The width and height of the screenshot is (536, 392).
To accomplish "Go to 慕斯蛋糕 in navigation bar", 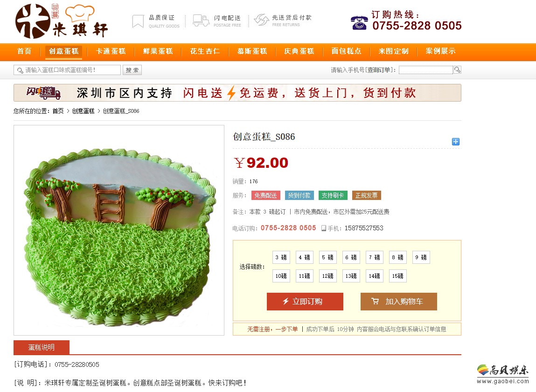I will 252,51.
